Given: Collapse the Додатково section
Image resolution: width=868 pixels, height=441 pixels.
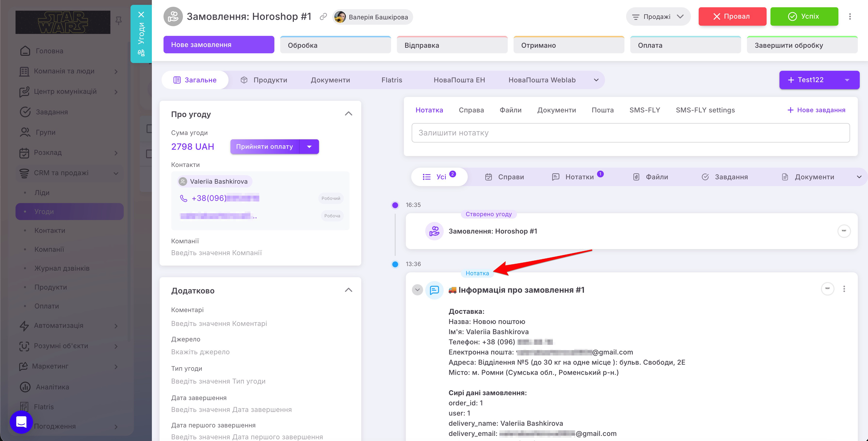Looking at the screenshot, I should (x=348, y=290).
